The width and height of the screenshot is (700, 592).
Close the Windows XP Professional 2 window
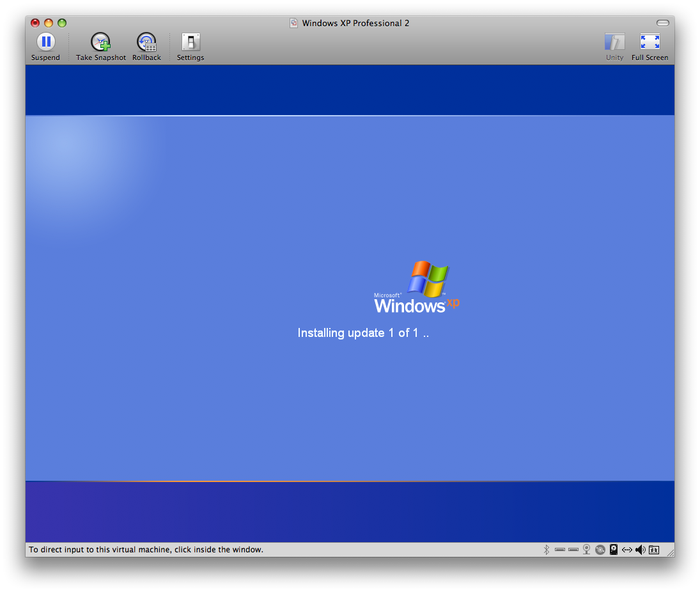tap(35, 23)
